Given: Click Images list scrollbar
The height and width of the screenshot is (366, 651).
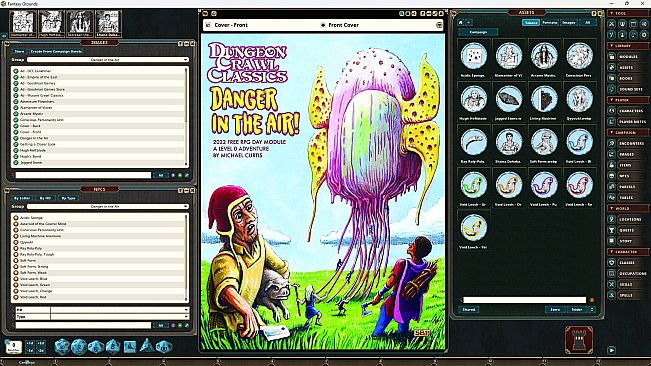Looking at the screenshot, I should (186, 116).
